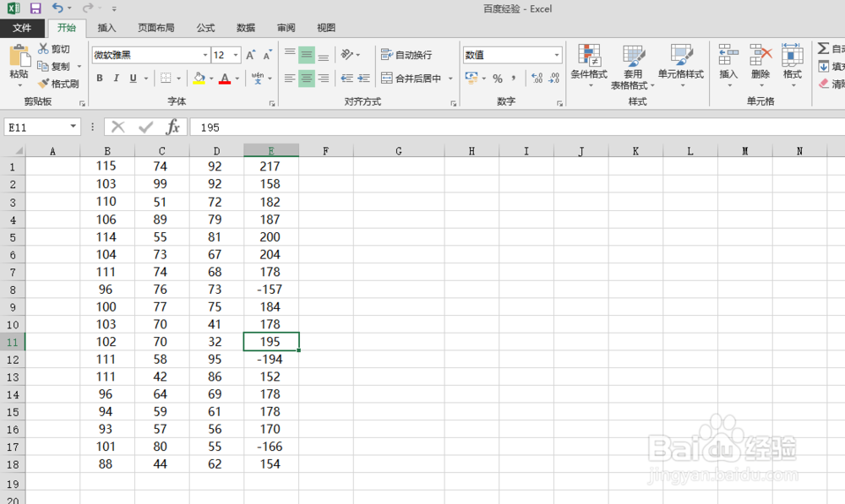The image size is (845, 504).
Task: Set vertical middle alignment
Action: pyautogui.click(x=307, y=54)
